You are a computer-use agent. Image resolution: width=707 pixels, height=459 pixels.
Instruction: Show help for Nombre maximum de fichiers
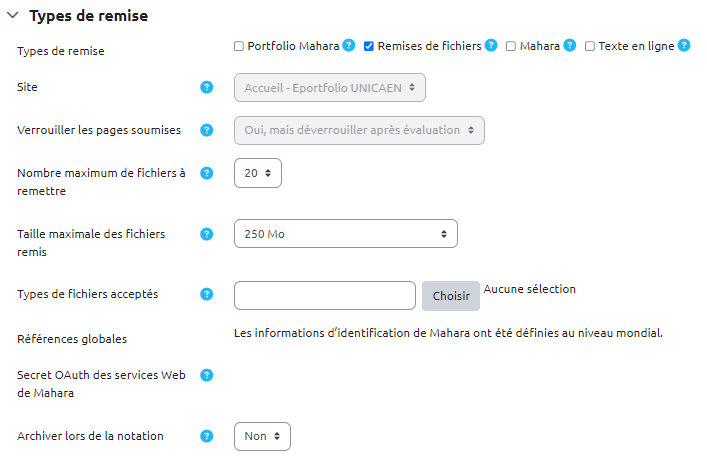coord(207,173)
